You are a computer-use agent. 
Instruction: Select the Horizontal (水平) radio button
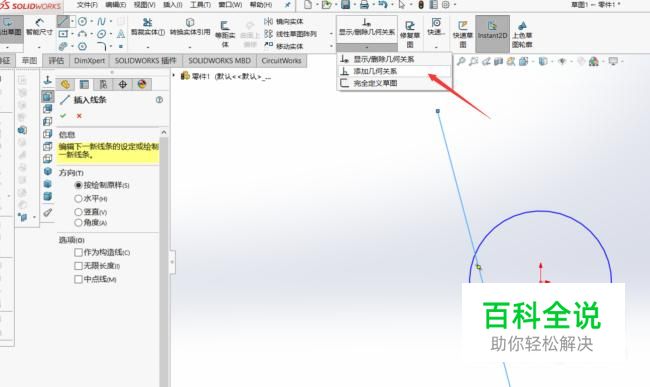point(78,198)
